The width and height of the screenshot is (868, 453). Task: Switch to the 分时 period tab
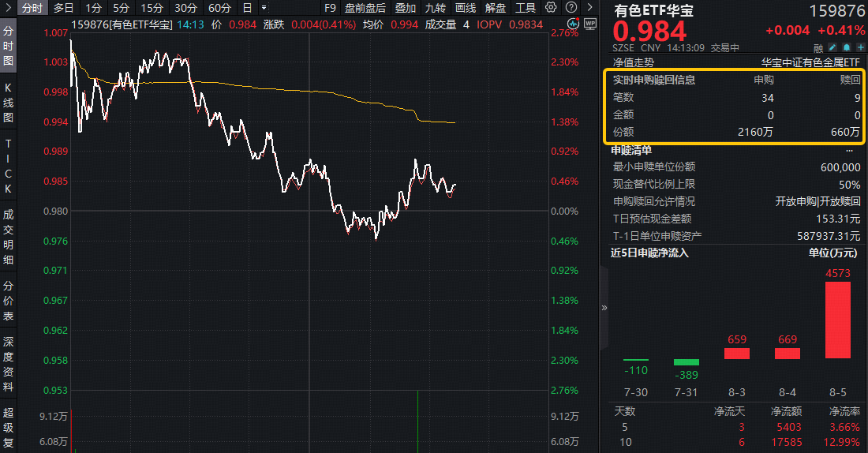pyautogui.click(x=32, y=8)
